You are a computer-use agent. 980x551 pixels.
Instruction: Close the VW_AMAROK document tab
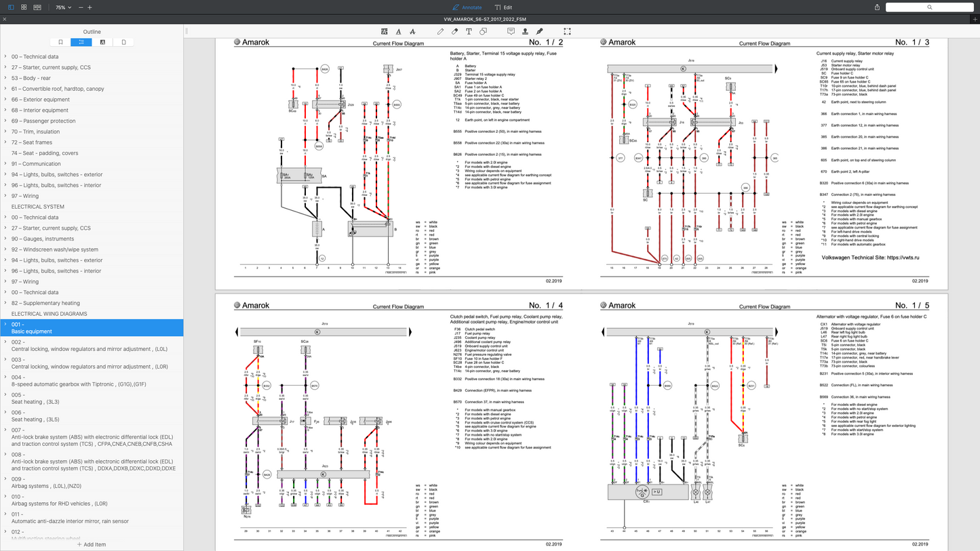[x=5, y=19]
